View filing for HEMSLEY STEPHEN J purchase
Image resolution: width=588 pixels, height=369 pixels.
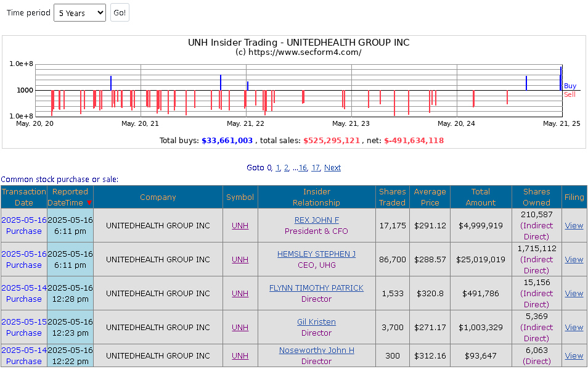pyautogui.click(x=574, y=259)
